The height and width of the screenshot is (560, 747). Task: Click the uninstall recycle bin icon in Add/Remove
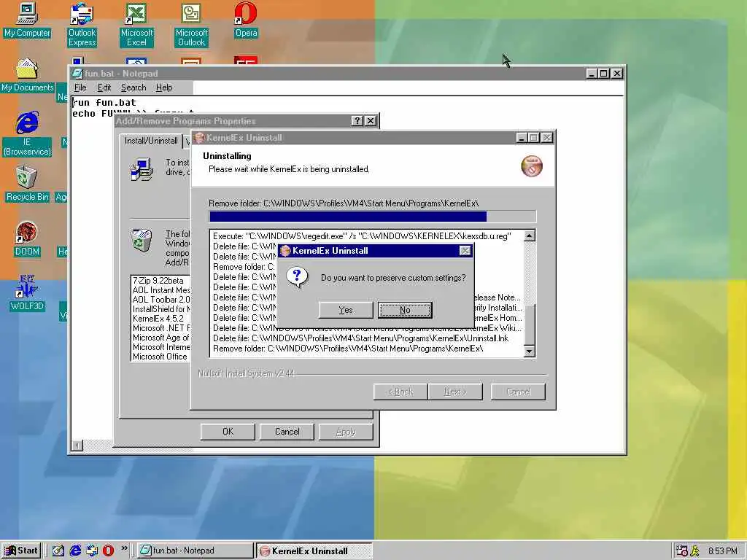pyautogui.click(x=142, y=241)
